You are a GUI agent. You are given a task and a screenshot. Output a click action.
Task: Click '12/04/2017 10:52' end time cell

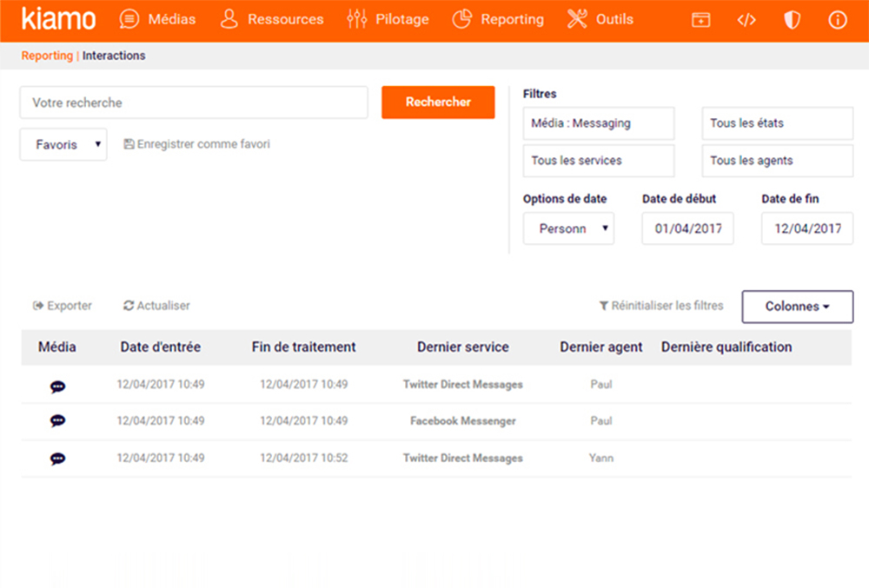303,458
